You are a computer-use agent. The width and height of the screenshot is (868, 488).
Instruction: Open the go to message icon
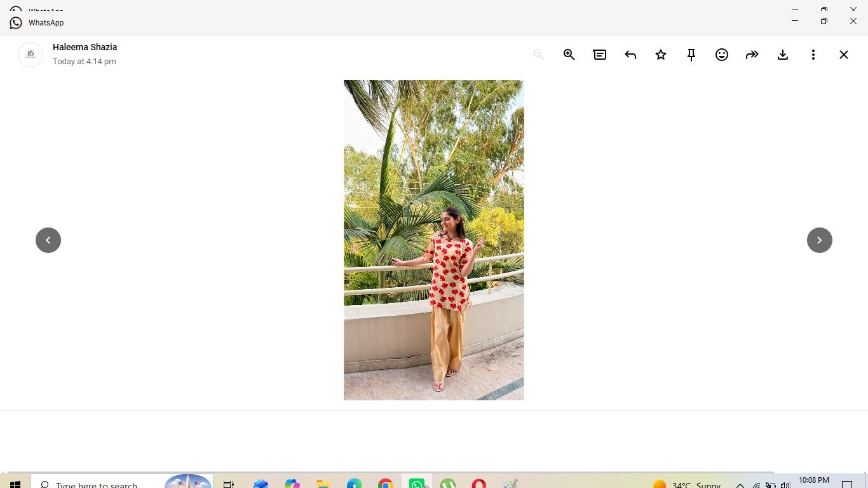[599, 55]
